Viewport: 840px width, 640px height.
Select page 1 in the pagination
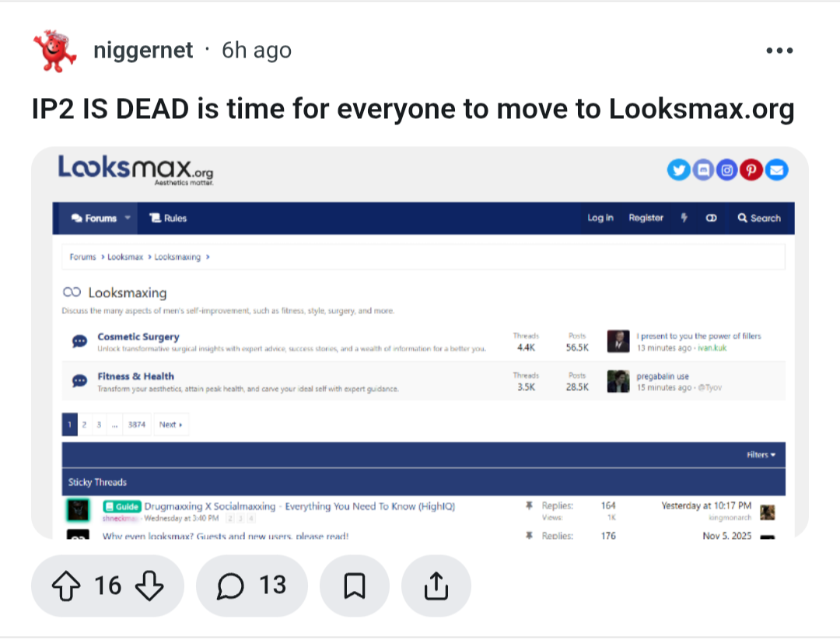coord(70,424)
